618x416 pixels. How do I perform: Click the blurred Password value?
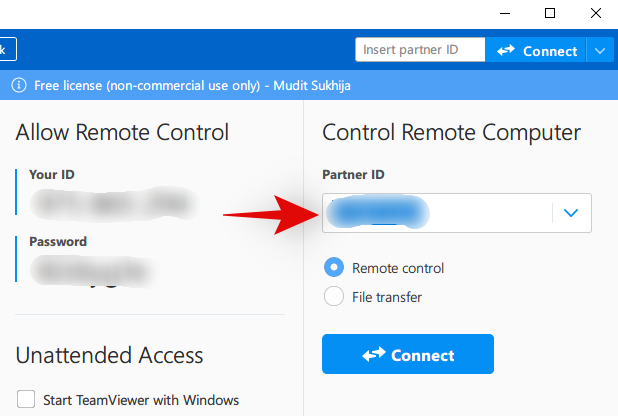point(90,268)
